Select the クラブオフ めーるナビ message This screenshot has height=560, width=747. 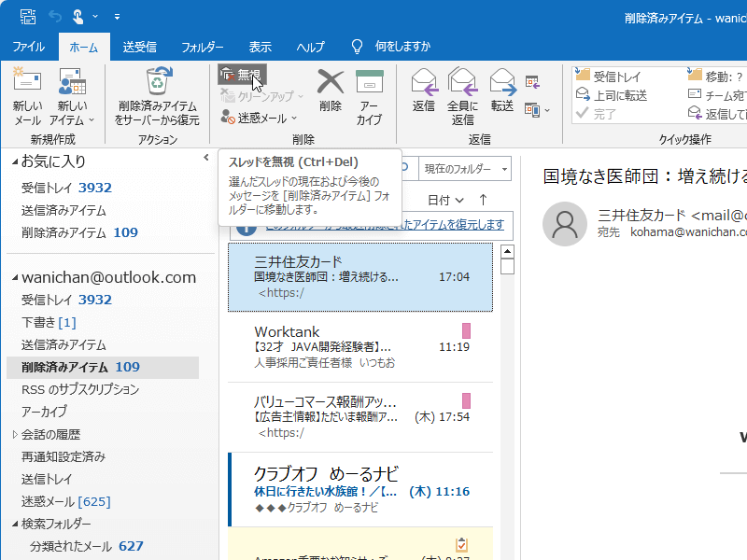(x=360, y=489)
